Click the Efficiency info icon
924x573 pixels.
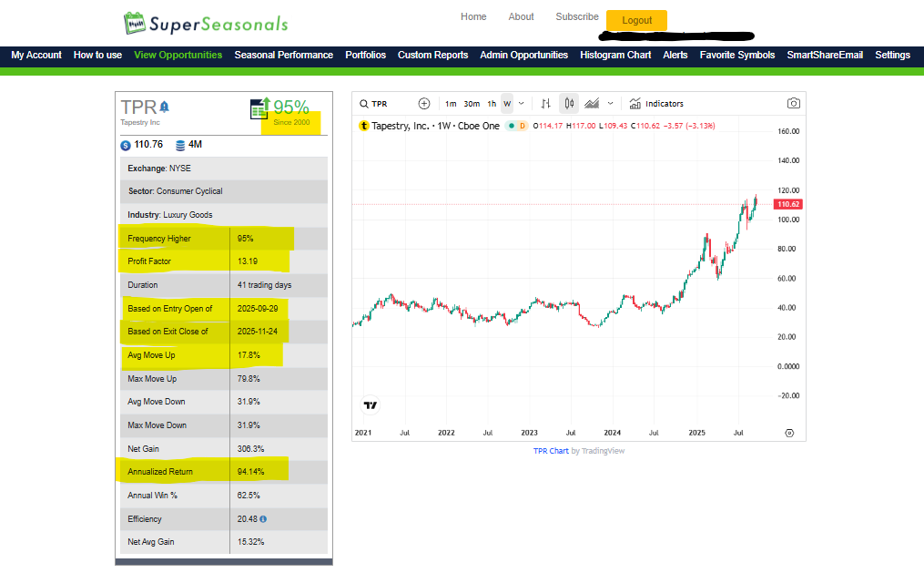[263, 519]
